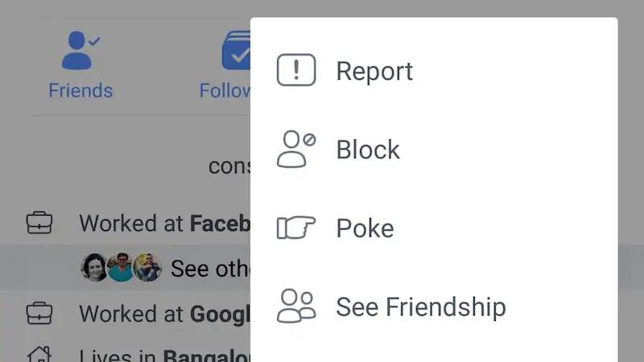The image size is (644, 362).
Task: Click the Friends text label
Action: tap(80, 90)
